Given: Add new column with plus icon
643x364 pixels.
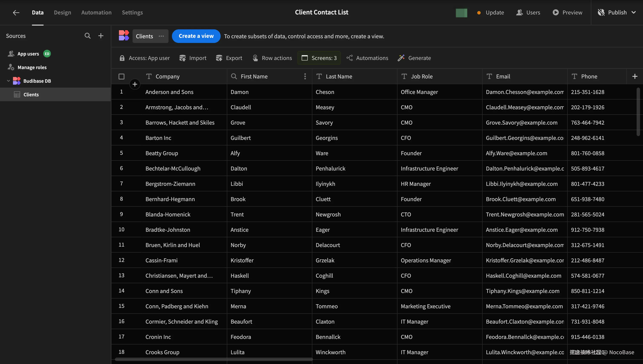Looking at the screenshot, I should coord(634,77).
